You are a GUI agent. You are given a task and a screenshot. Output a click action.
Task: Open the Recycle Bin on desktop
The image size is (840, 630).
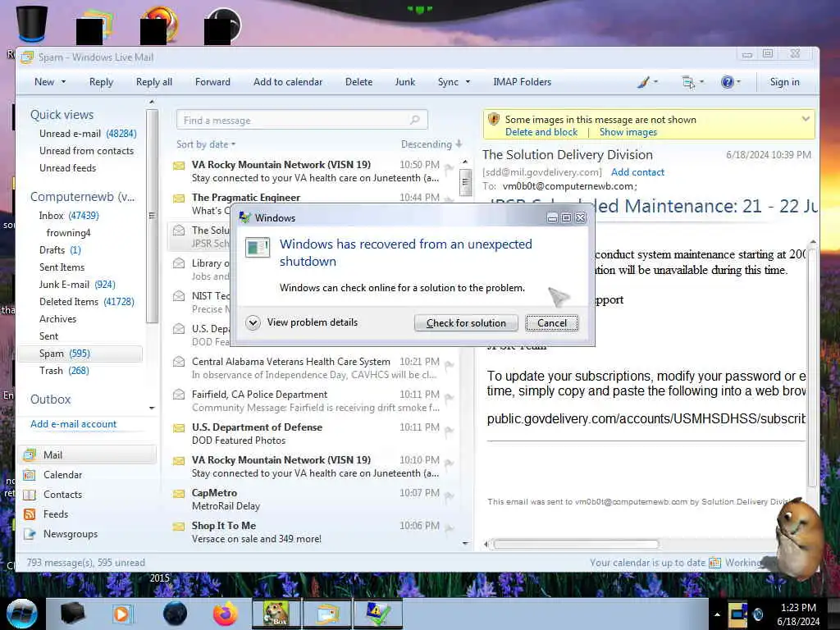click(32, 24)
